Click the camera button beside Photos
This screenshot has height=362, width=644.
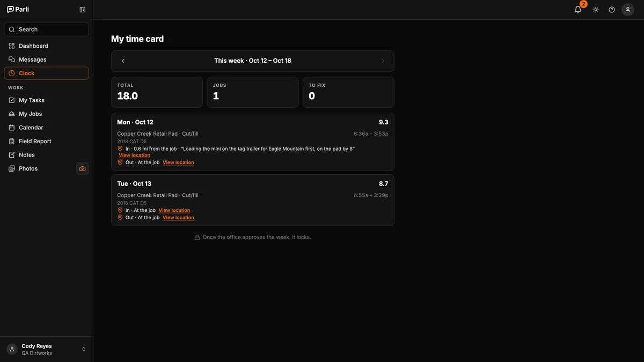83,169
